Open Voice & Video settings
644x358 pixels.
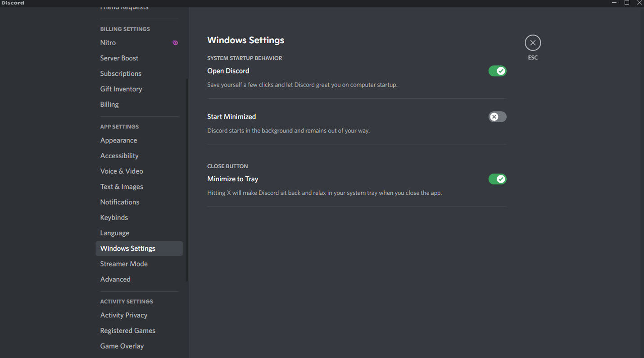(122, 171)
